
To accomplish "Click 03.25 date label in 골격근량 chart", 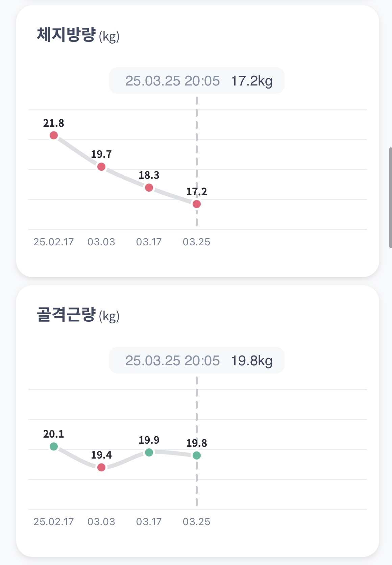I will pos(197,522).
